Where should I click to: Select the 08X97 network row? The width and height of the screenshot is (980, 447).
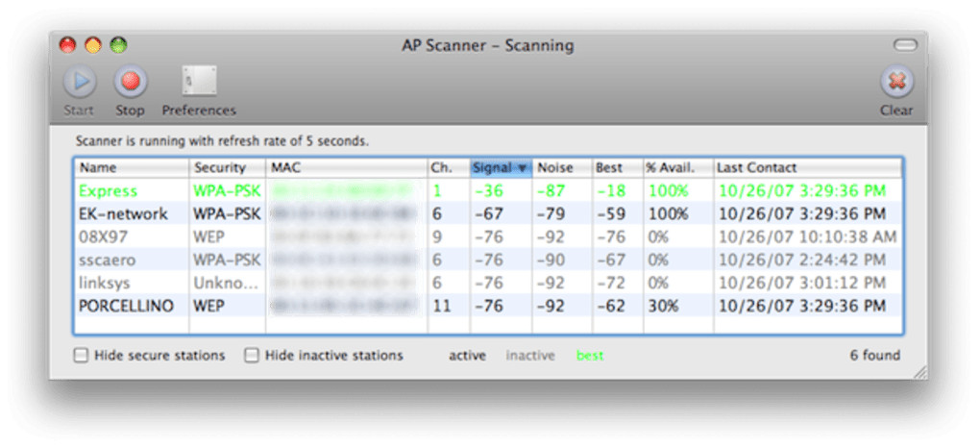click(488, 236)
